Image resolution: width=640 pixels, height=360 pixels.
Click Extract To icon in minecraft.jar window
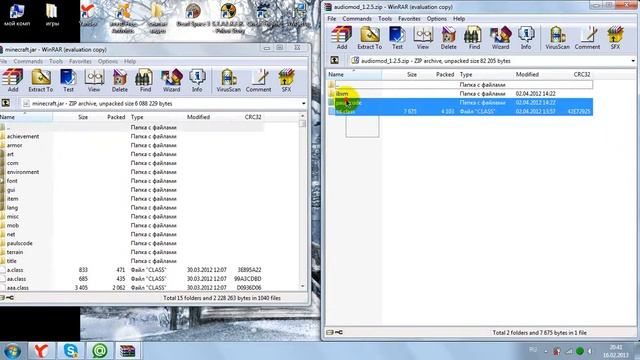(40, 80)
